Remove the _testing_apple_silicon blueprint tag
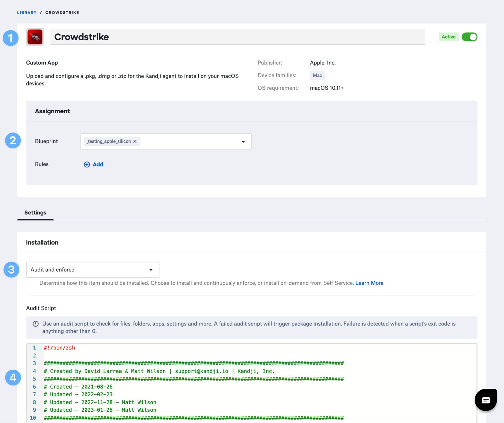The image size is (504, 423). tap(135, 141)
